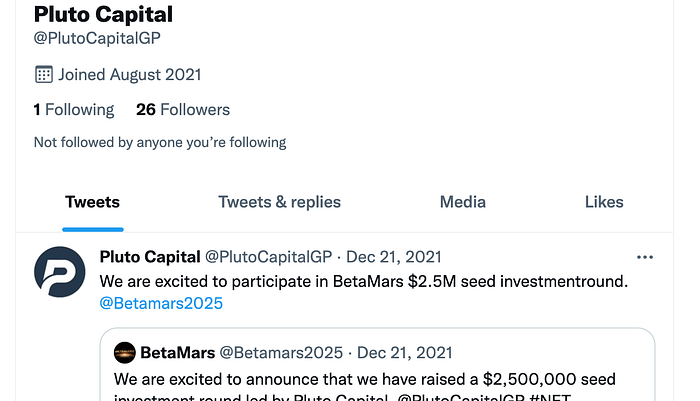View the 26 Followers list

point(183,110)
